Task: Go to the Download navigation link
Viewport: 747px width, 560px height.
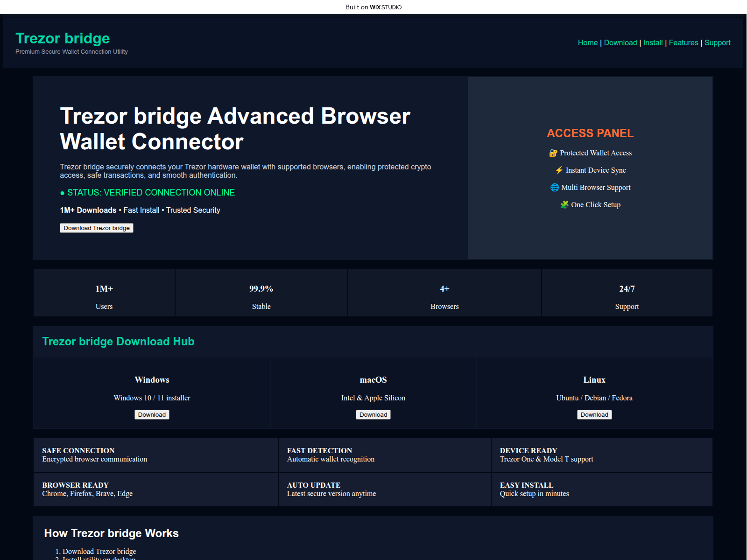Action: [620, 42]
